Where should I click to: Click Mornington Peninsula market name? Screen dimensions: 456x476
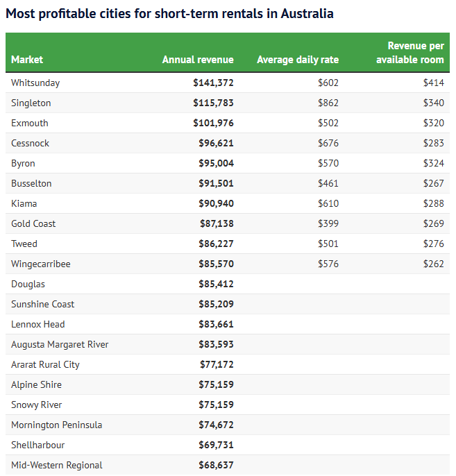click(x=57, y=425)
